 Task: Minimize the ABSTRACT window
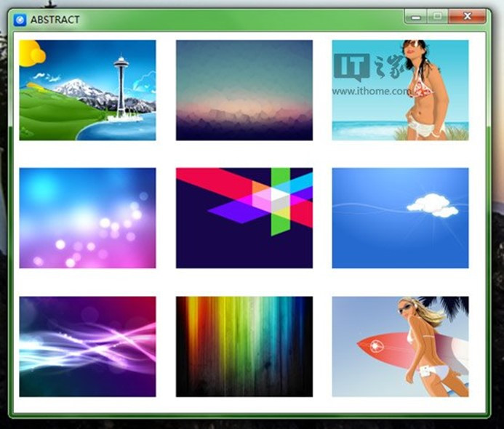pos(416,17)
